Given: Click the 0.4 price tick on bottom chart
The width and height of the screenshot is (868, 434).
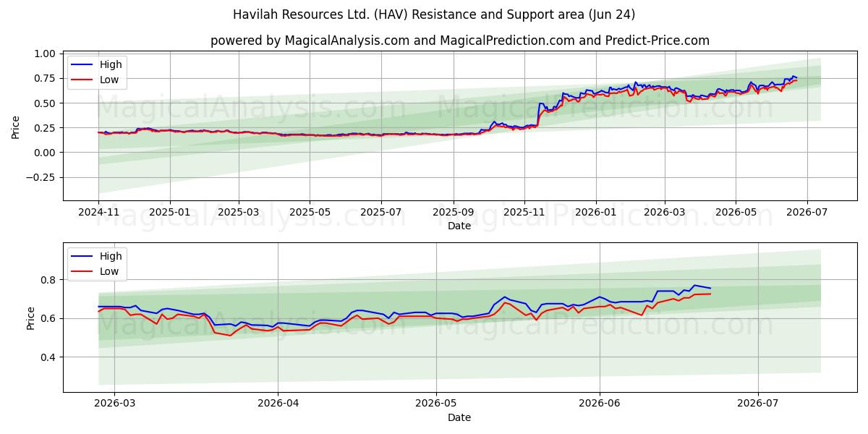Looking at the screenshot, I should (49, 357).
